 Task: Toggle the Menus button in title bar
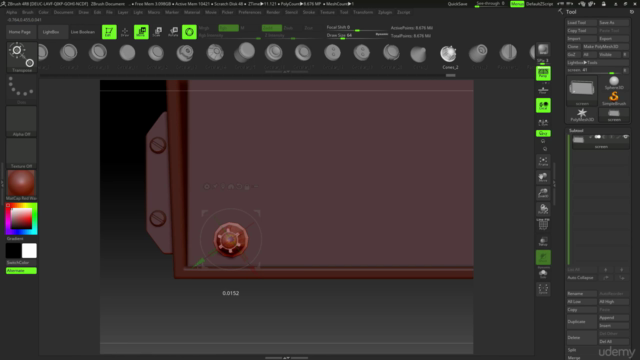coord(517,4)
